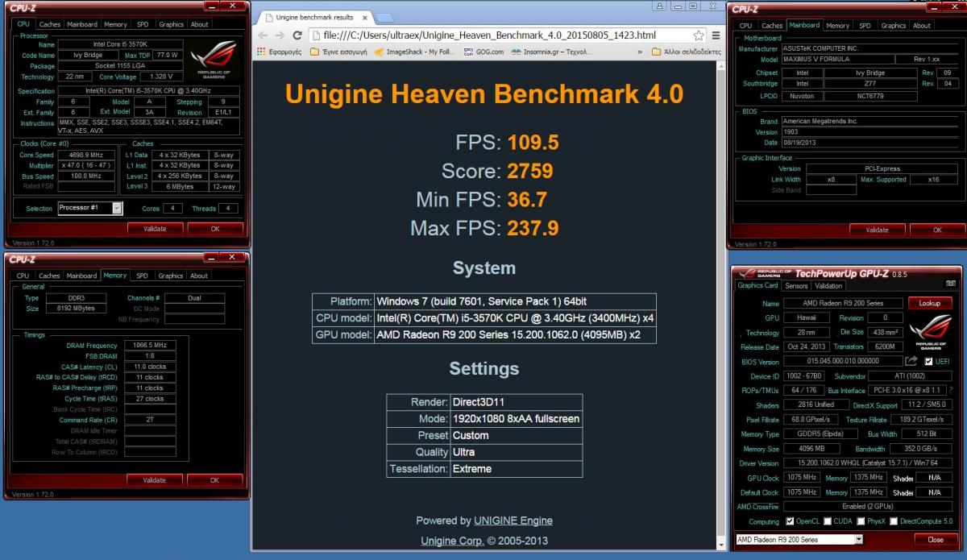This screenshot has height=560, width=967.
Task: Click the Lookup button in GPU-Z
Action: (x=929, y=303)
